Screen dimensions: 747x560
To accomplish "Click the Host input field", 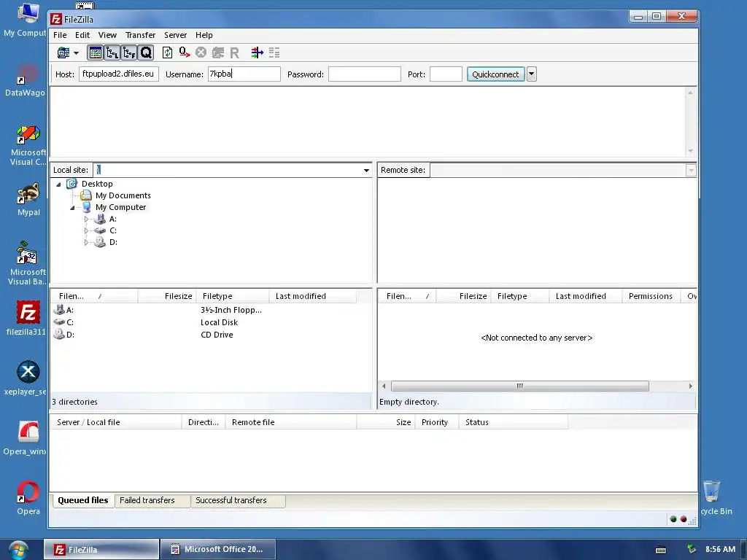I will click(x=119, y=74).
